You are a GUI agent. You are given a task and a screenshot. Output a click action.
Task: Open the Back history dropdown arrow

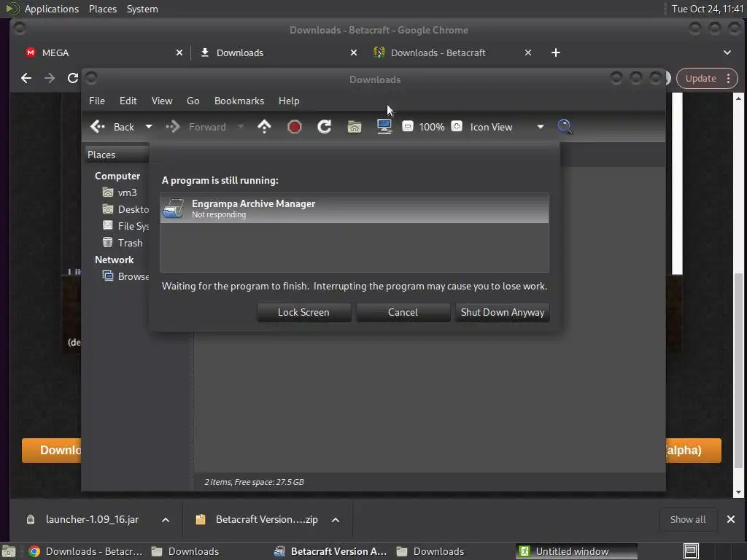[x=149, y=127]
